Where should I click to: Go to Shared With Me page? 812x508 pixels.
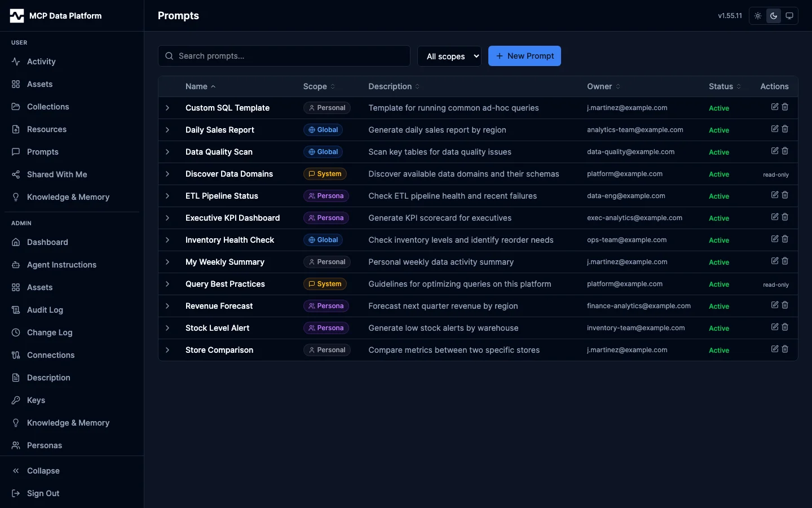point(57,174)
